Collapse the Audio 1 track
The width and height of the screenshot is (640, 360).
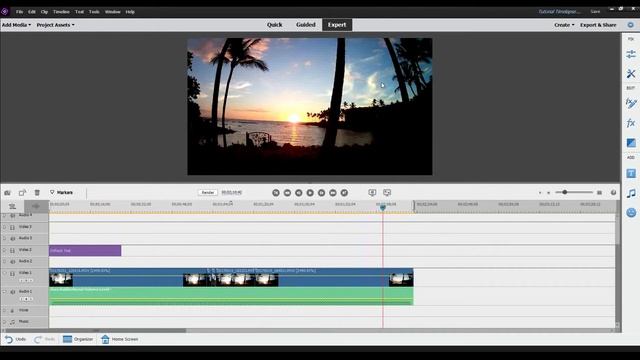point(4,291)
